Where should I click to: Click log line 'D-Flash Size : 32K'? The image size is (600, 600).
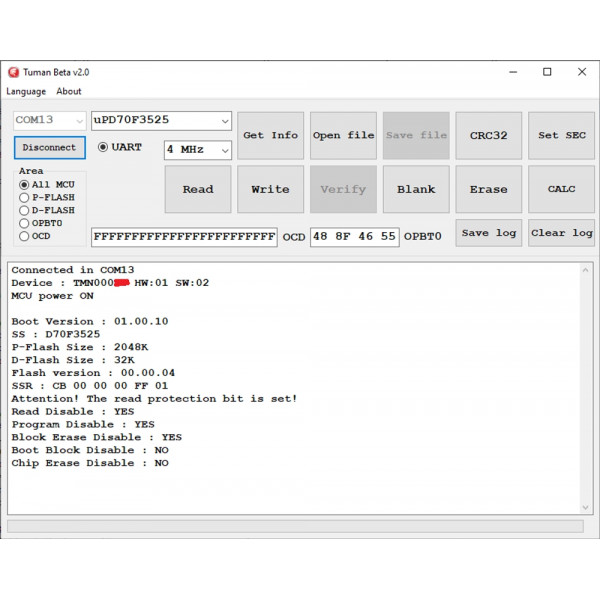click(73, 360)
